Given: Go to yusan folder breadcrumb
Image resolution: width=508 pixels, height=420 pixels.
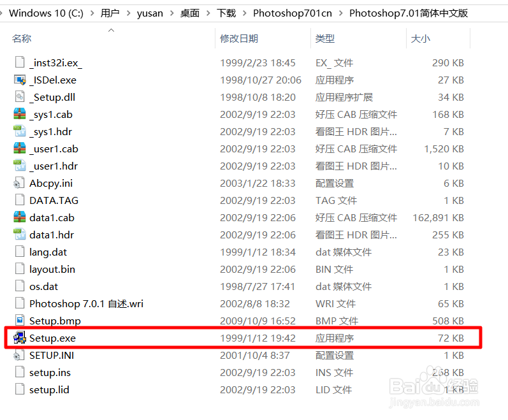Looking at the screenshot, I should (x=150, y=13).
